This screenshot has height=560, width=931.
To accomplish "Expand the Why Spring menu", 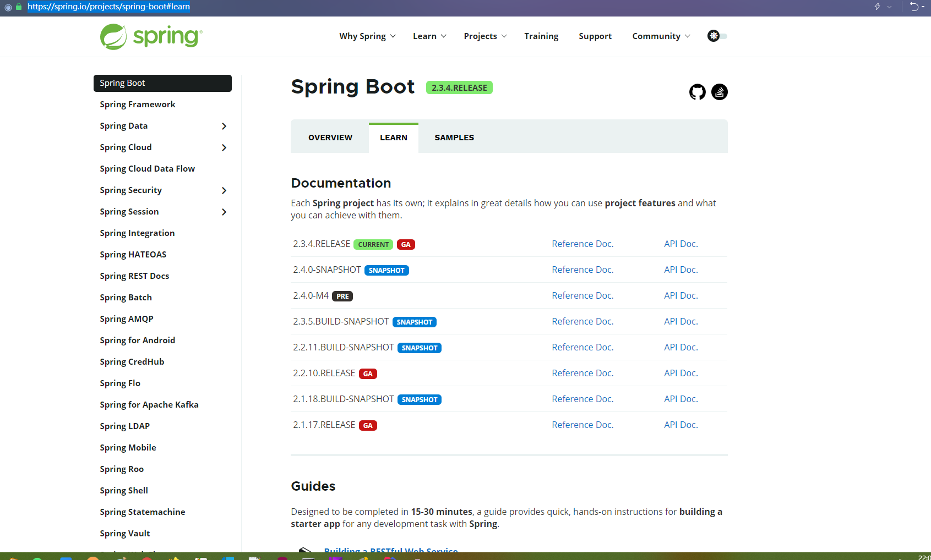I will click(x=368, y=36).
